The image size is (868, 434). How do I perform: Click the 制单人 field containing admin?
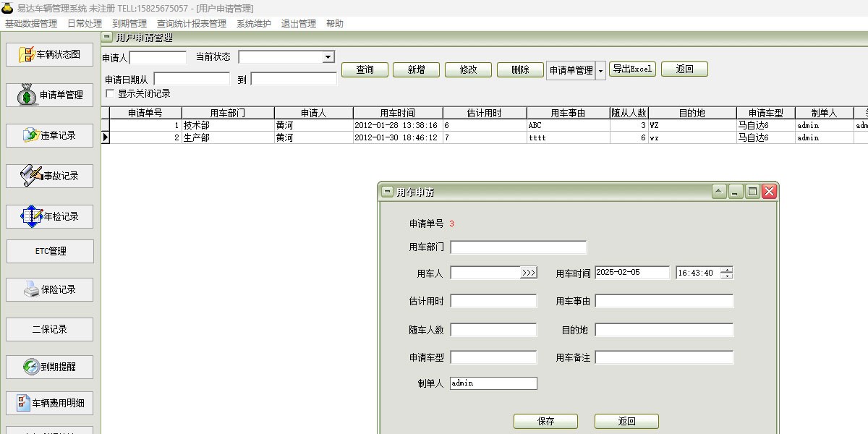[x=494, y=383]
